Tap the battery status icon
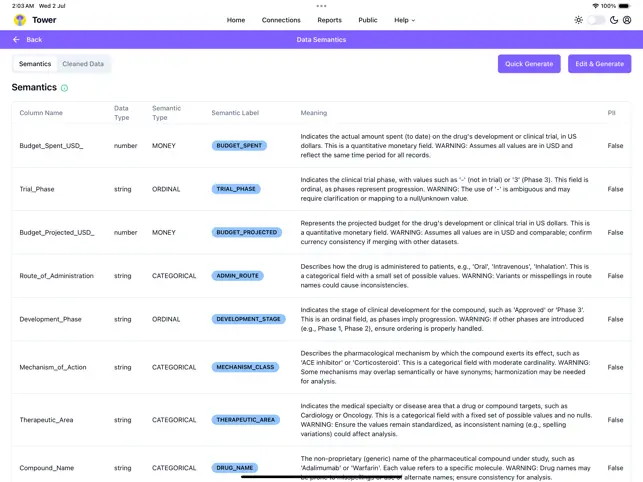The height and width of the screenshot is (482, 643). [x=624, y=6]
